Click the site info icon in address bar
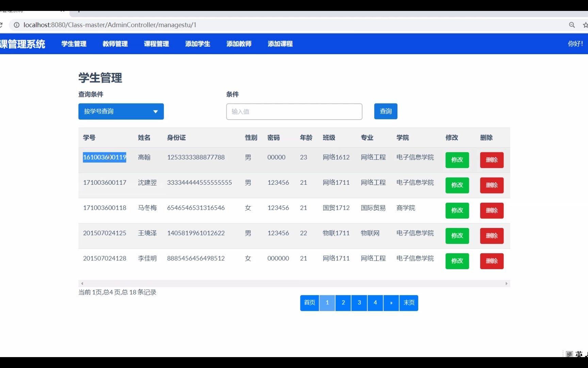This screenshot has width=588, height=368. pyautogui.click(x=16, y=25)
